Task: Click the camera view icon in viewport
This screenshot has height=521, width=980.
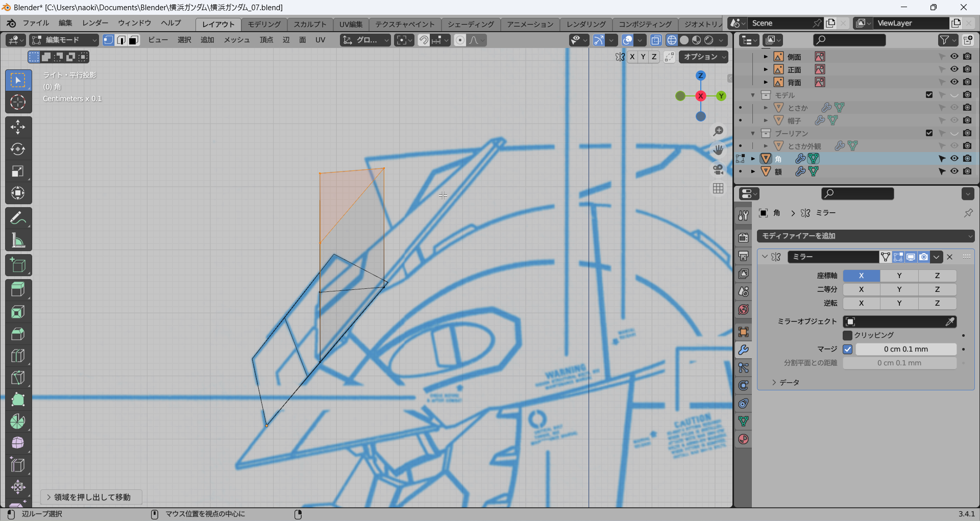Action: coord(718,169)
